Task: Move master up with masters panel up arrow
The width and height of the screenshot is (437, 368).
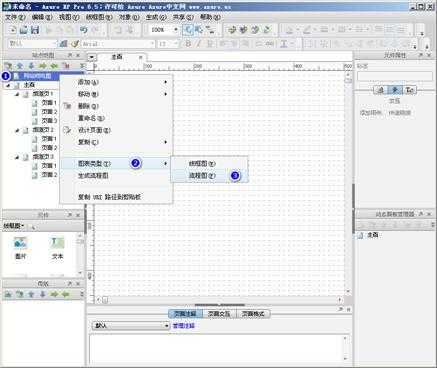Action: point(31,294)
